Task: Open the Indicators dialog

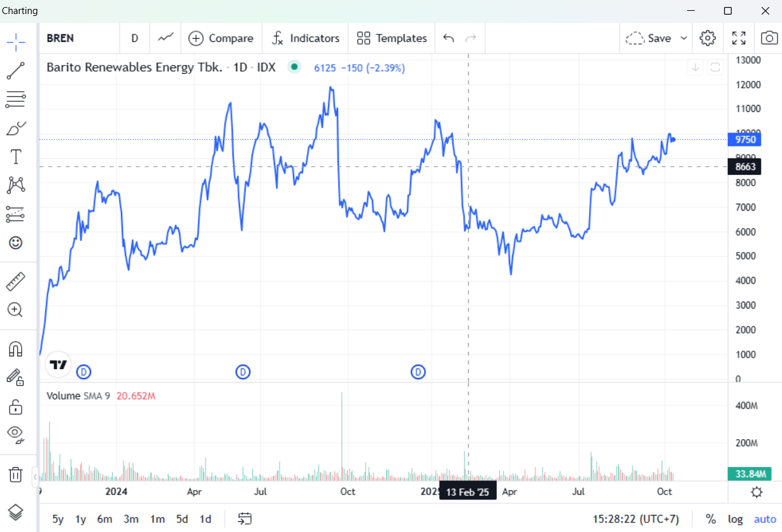Action: [x=306, y=38]
